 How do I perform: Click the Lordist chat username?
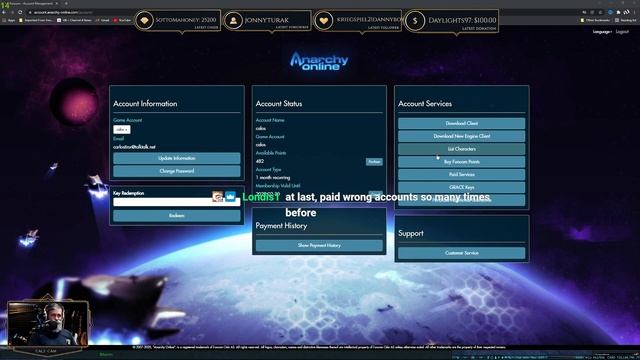(x=261, y=197)
